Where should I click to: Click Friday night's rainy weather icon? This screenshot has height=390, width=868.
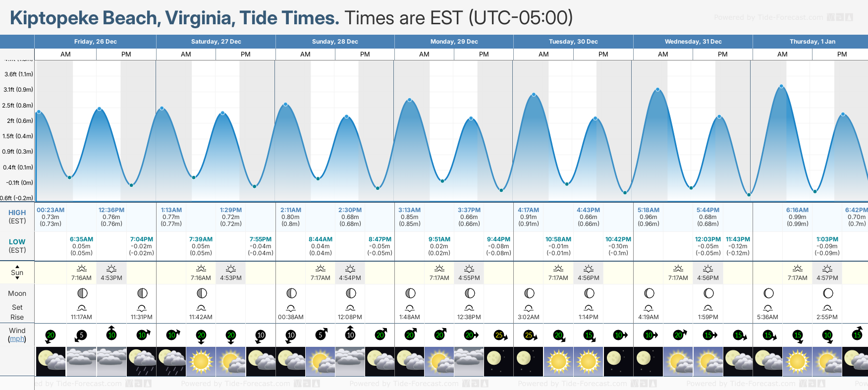coord(142,361)
